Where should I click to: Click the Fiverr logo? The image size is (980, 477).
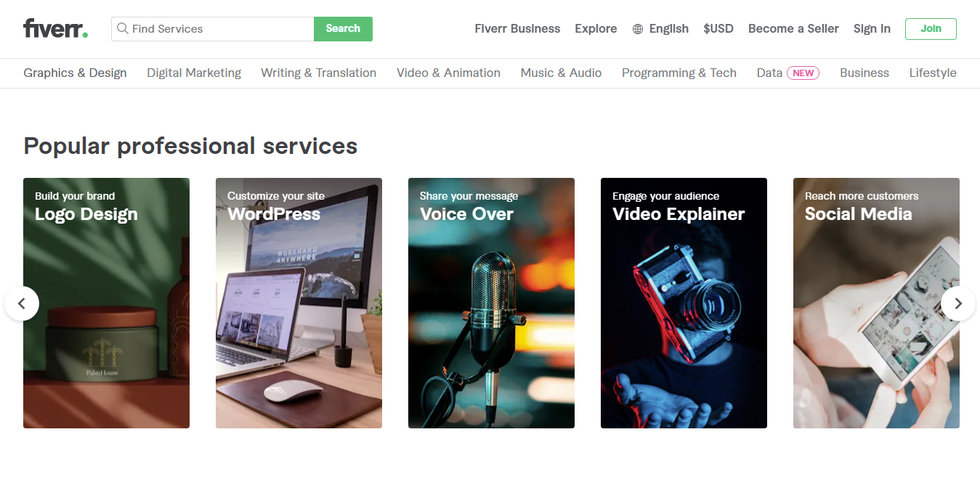click(x=55, y=29)
